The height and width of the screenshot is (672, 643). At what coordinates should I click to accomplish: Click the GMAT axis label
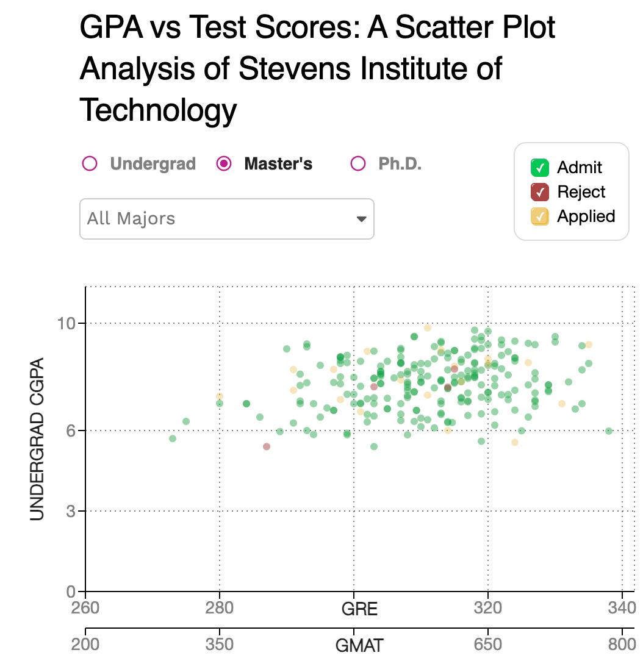click(x=359, y=645)
